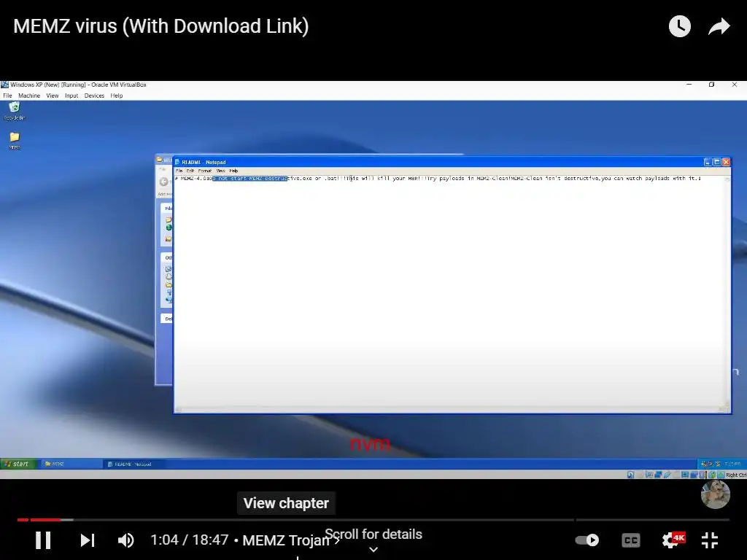
Task: Seek on the video progress bar
Action: point(373,519)
